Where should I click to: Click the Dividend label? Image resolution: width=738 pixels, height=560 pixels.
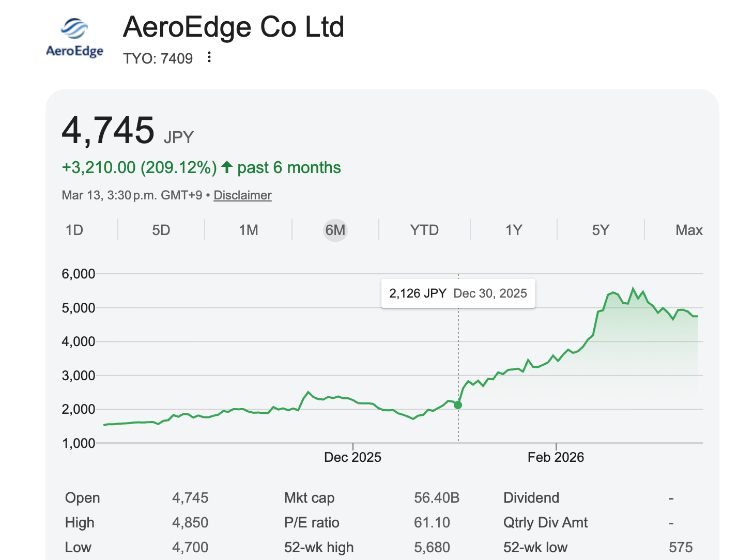(x=531, y=498)
